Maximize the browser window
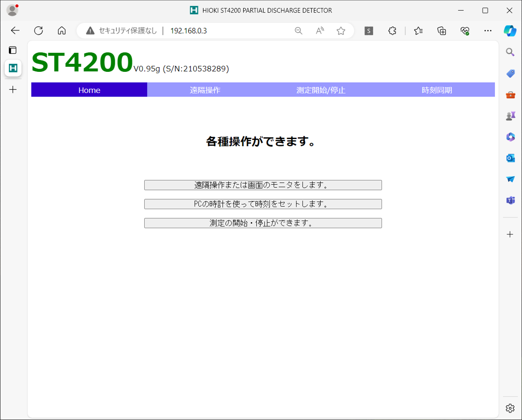The image size is (522, 420). click(x=485, y=10)
